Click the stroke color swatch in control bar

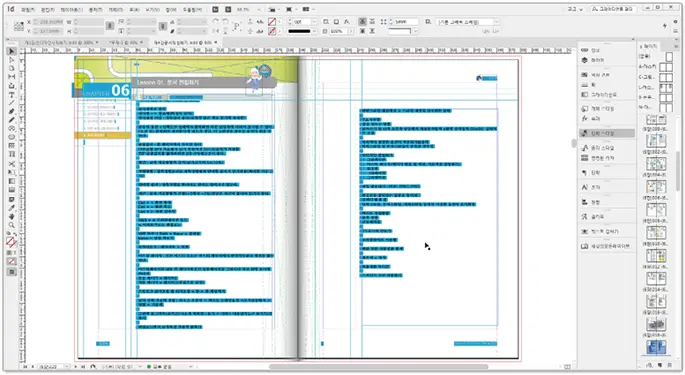coord(272,31)
